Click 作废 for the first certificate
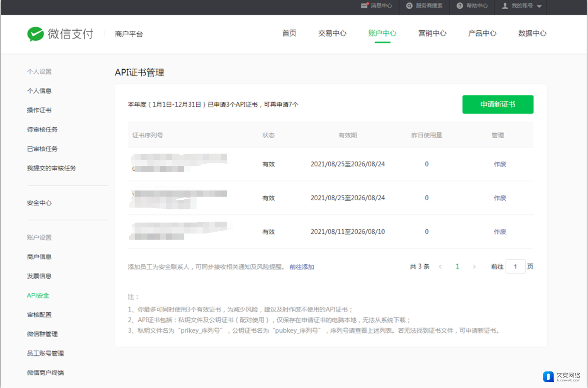 (500, 164)
